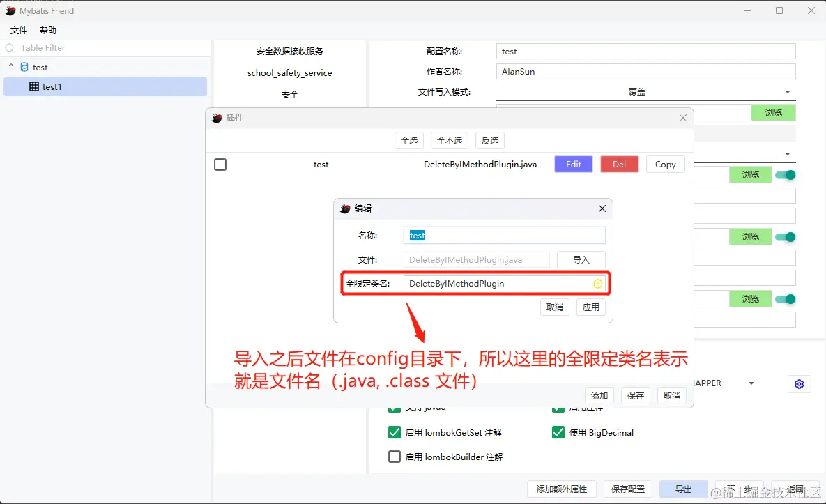Viewport: 826px width, 504px height.
Task: Click the yellow help icon beside 全限定类名 field
Action: click(597, 283)
